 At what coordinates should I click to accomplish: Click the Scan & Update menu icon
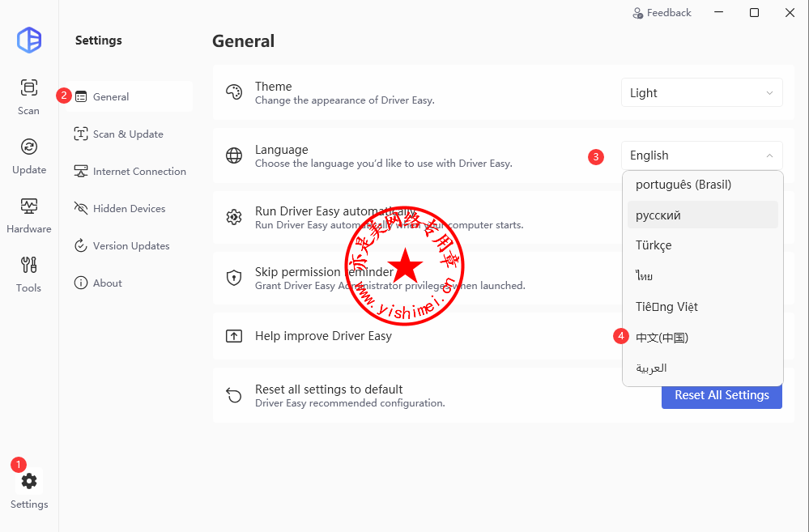81,134
